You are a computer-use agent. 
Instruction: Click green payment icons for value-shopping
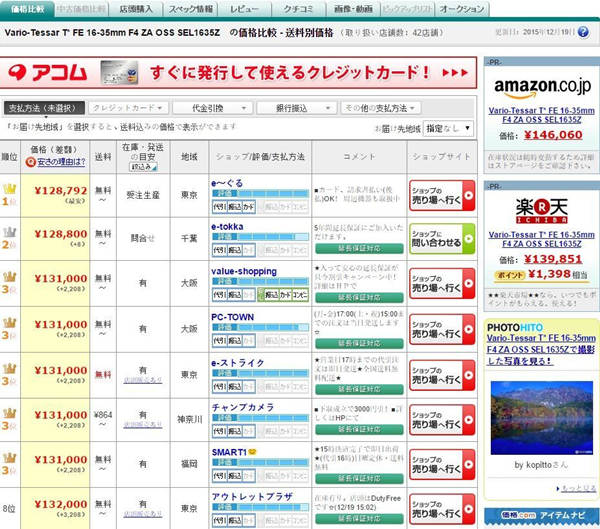(283, 295)
